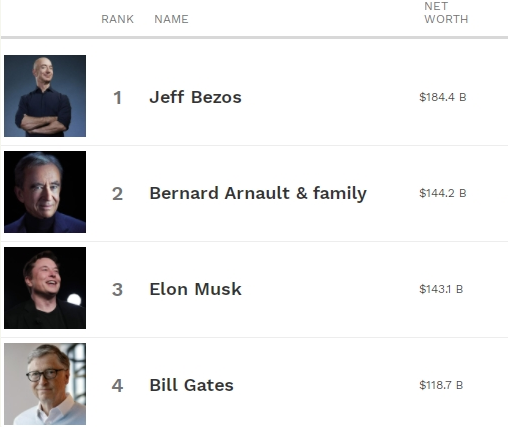Sort the list by NAME column header
Viewport: 508px width, 427px height.
coord(171,19)
